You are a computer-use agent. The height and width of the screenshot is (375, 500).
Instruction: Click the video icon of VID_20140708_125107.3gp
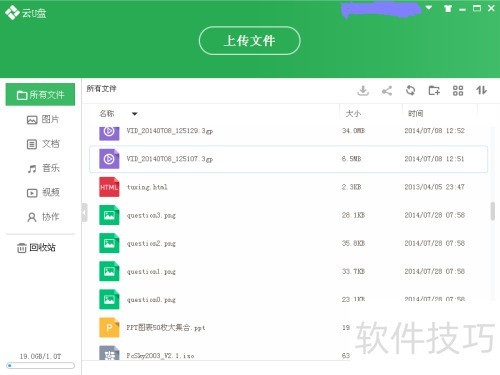109,159
